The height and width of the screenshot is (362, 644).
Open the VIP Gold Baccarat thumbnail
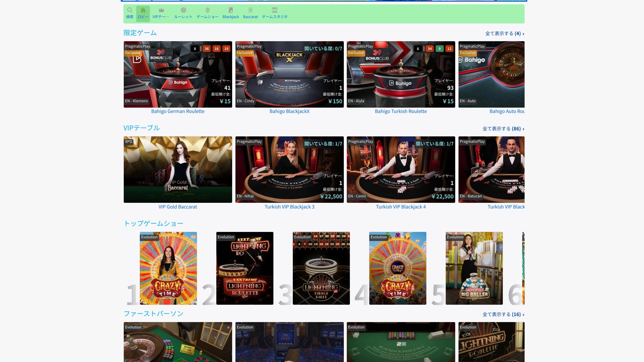tap(178, 169)
